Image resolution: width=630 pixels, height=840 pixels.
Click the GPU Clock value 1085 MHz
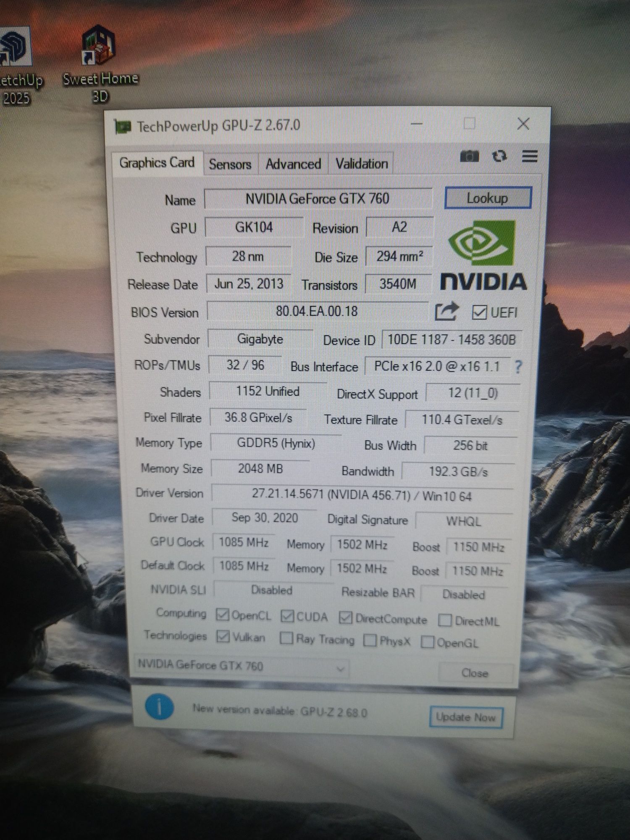point(244,542)
